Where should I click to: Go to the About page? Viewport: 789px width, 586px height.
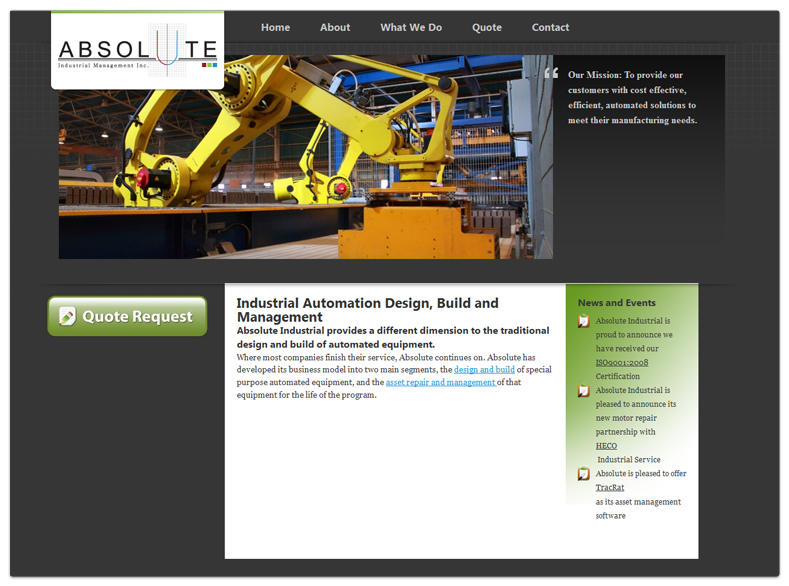[x=335, y=28]
